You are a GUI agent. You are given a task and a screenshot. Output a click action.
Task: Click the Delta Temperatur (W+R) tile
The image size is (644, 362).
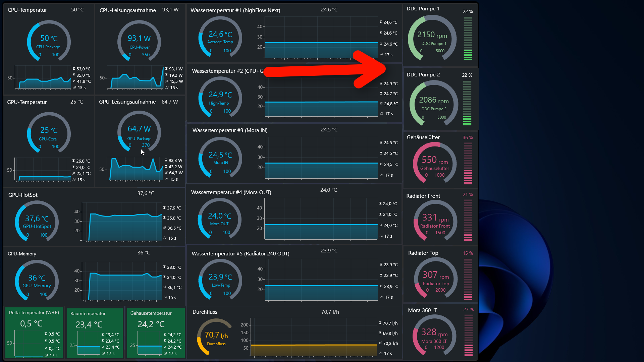point(34,333)
